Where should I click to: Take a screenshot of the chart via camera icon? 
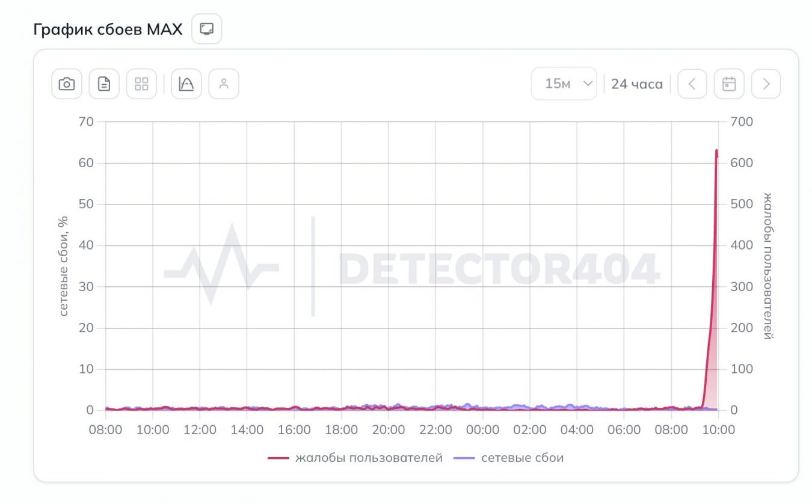coord(66,84)
